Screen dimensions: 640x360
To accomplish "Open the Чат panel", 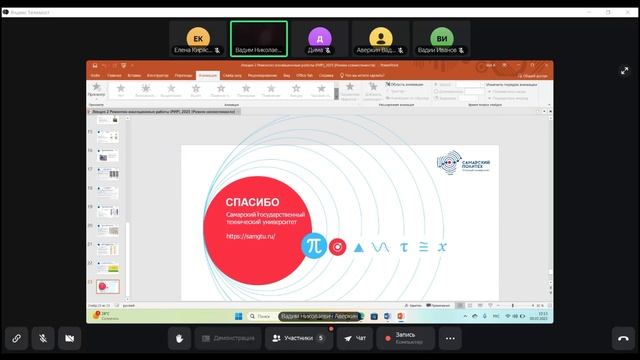I will [355, 338].
